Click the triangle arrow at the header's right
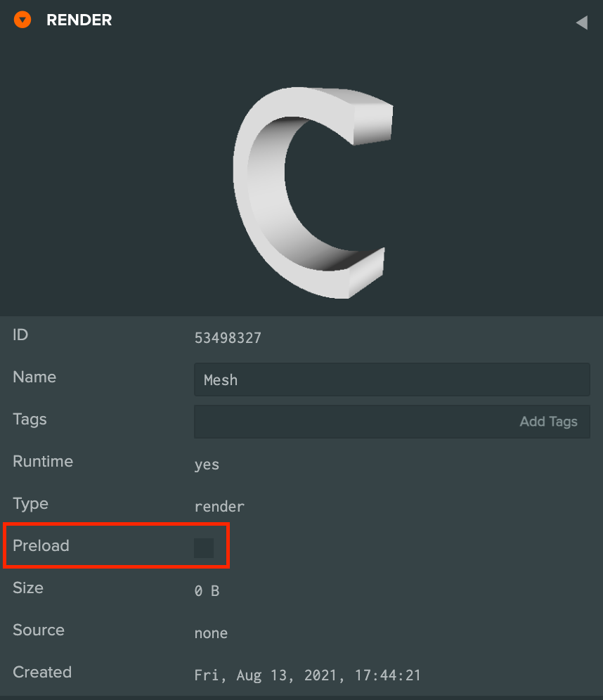Image resolution: width=603 pixels, height=700 pixels. 582,22
